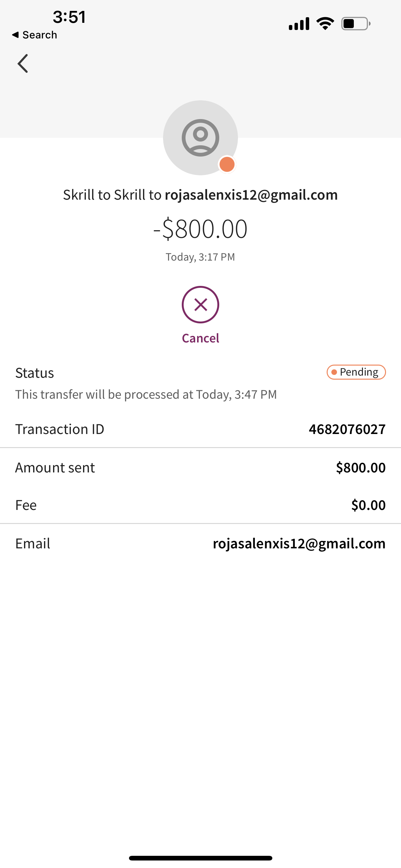
Task: Return to Search via the breadcrumb
Action: [34, 35]
